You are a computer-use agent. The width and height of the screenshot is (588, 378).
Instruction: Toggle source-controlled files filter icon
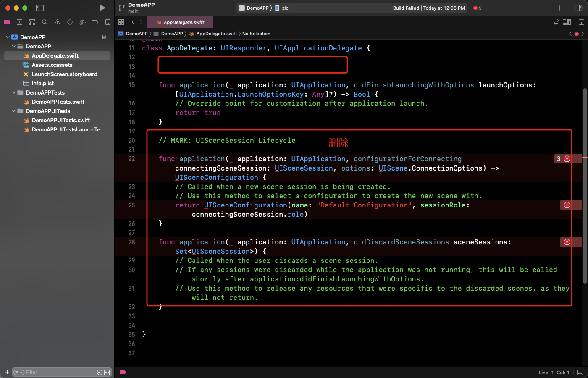tap(107, 372)
